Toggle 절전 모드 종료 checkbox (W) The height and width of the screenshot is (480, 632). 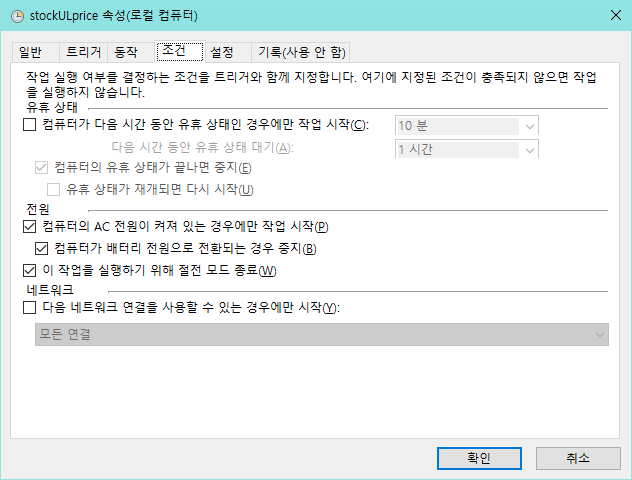(29, 270)
